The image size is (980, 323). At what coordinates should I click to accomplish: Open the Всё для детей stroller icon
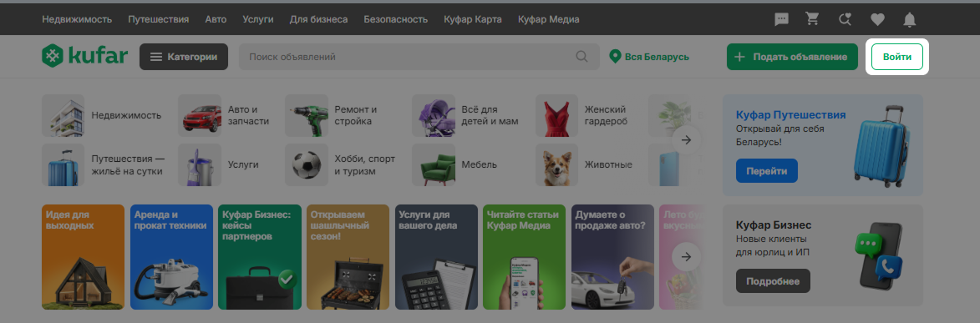pos(433,115)
